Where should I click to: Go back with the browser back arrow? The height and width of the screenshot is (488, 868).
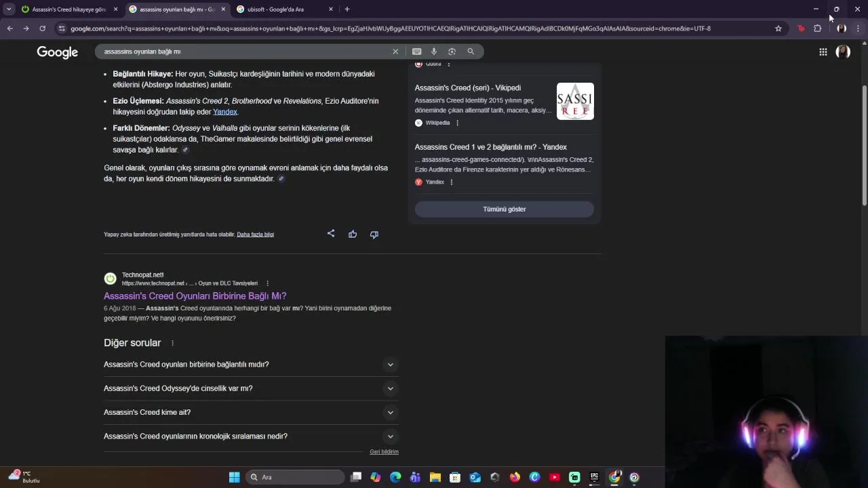click(9, 28)
